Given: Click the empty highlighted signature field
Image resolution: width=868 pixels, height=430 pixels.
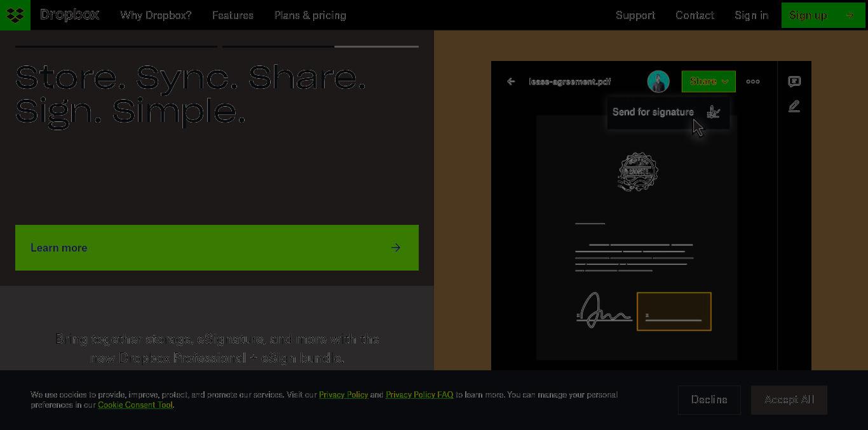Looking at the screenshot, I should pos(674,311).
